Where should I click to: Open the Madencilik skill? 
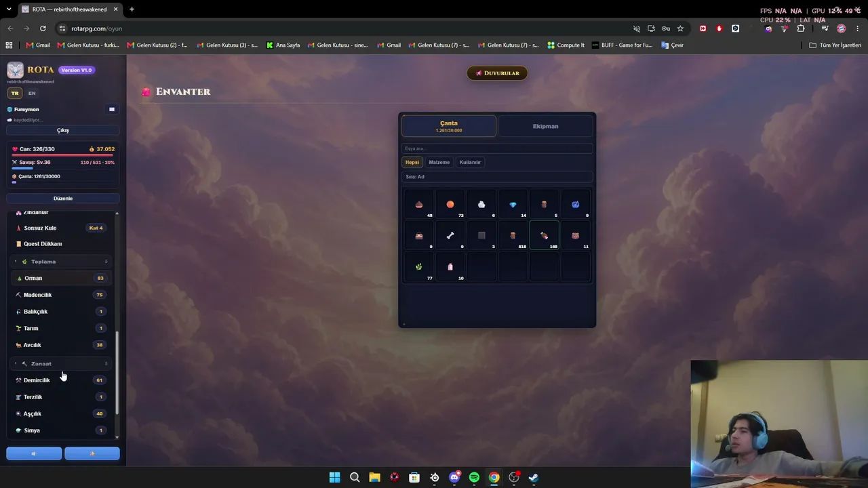(x=61, y=295)
